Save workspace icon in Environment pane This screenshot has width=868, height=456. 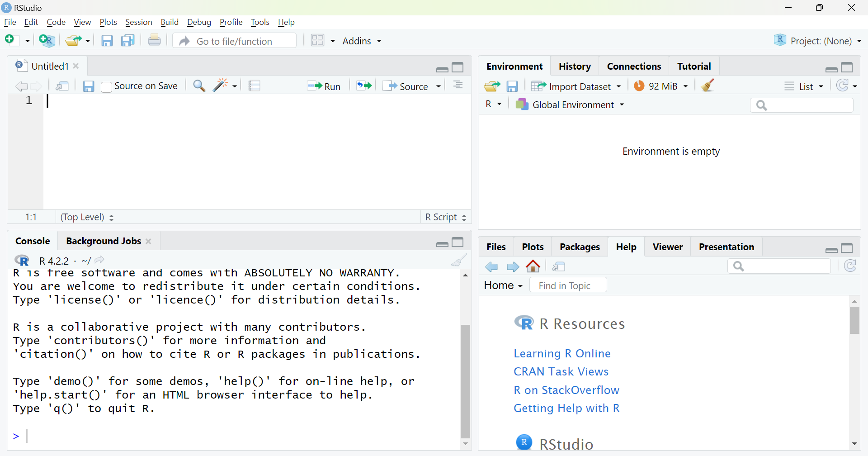[x=512, y=86]
